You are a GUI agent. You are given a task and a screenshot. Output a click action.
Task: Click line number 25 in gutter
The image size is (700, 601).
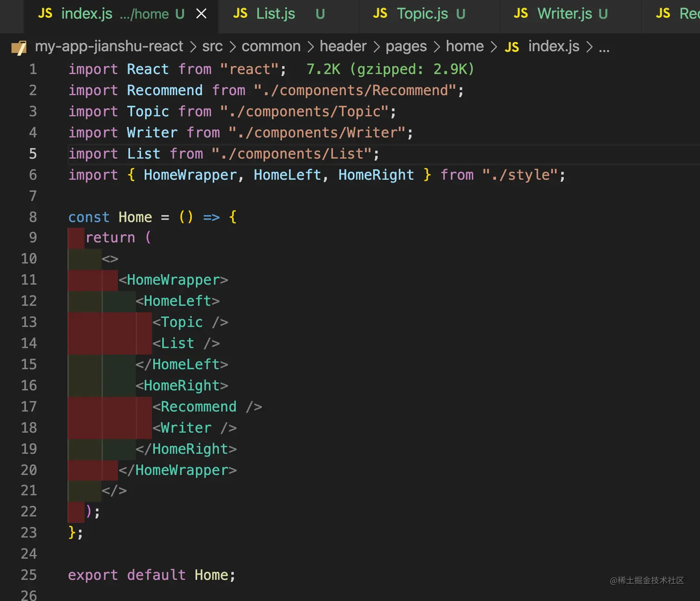(29, 575)
